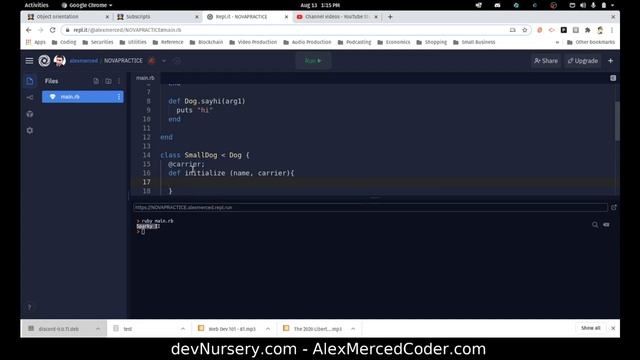
Task: Expand the repl name dropdown arrow
Action: (x=164, y=61)
